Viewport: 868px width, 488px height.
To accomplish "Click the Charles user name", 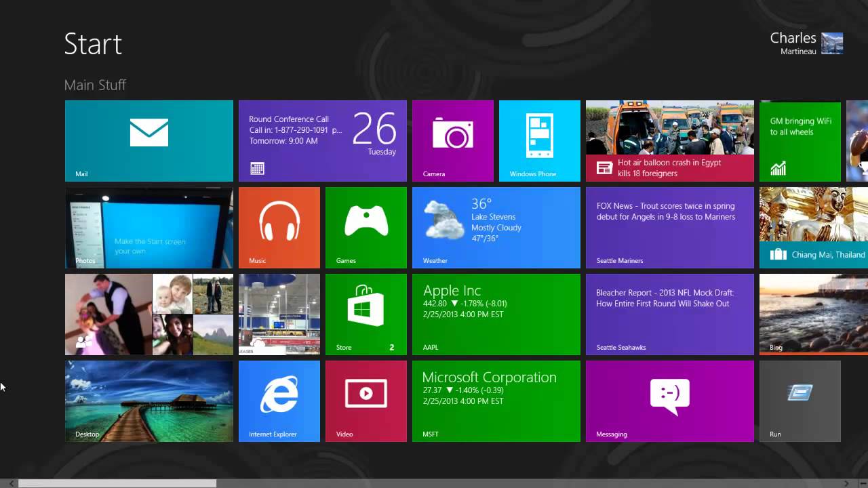I will 793,38.
